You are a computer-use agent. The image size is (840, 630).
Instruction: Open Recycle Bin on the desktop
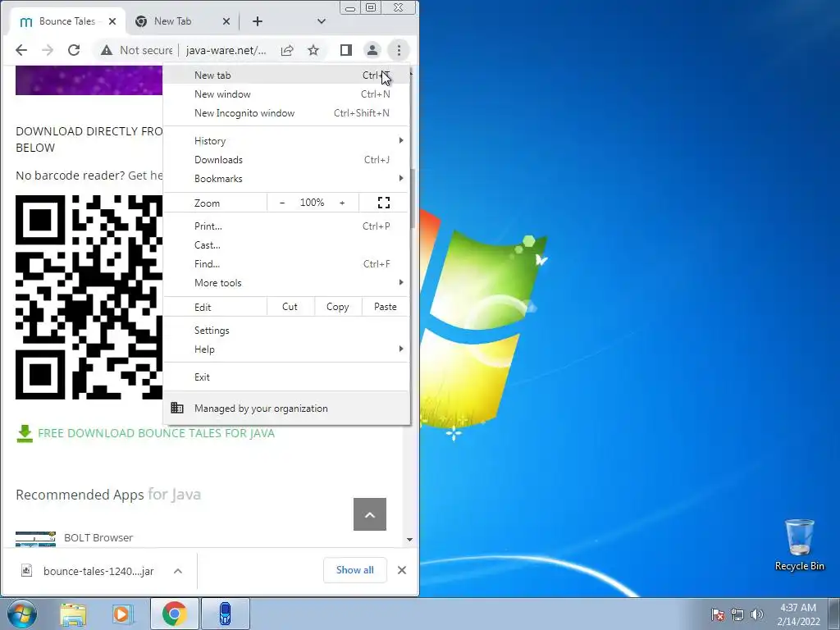coord(799,545)
